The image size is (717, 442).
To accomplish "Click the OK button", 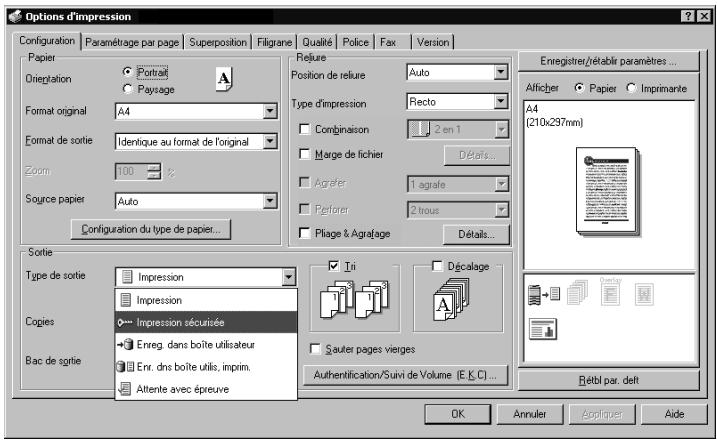I will pos(458,414).
